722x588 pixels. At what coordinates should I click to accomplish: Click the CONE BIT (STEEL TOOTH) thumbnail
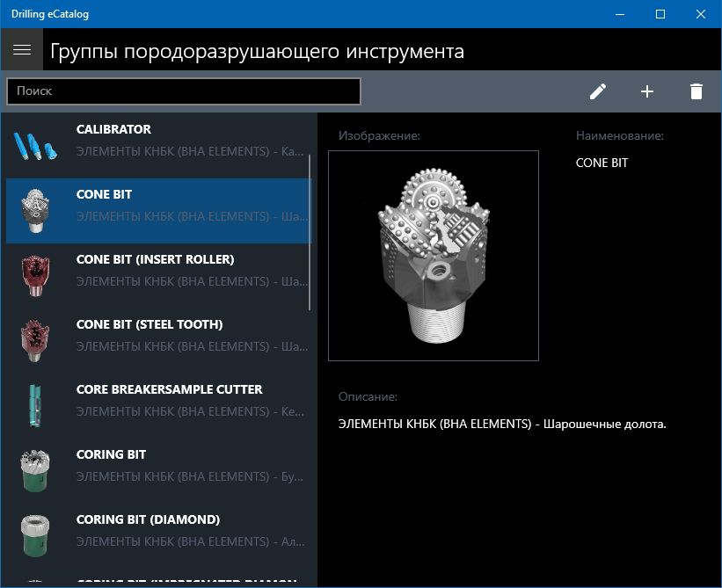[x=35, y=341]
